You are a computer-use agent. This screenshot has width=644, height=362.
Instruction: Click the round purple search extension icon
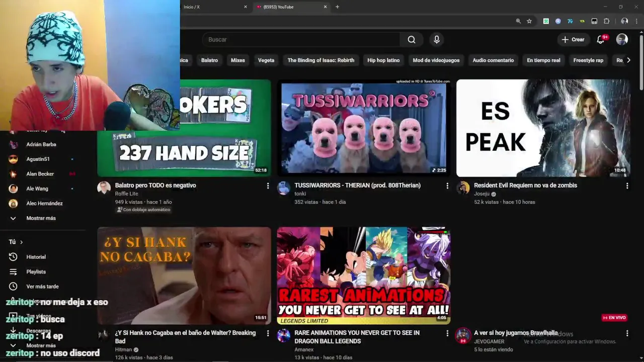tap(558, 21)
